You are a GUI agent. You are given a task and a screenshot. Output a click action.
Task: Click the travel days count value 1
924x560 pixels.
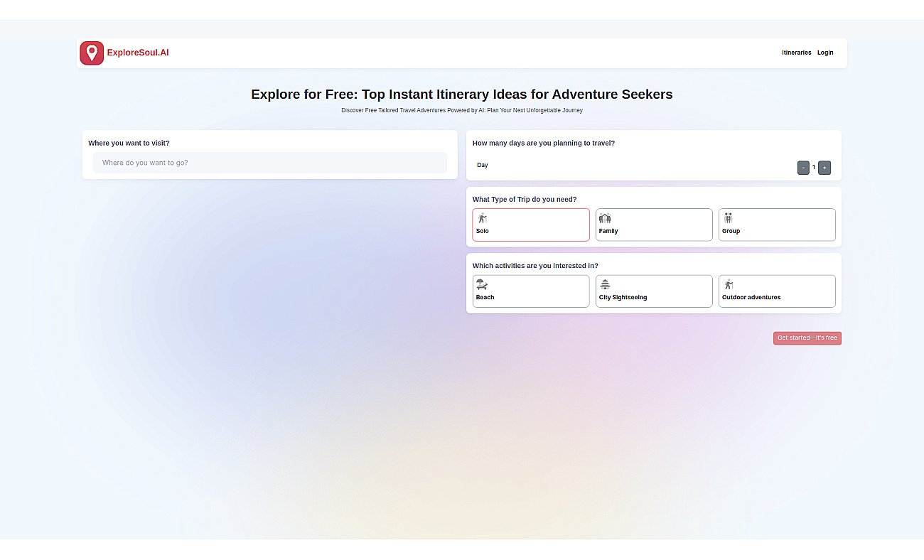(814, 167)
